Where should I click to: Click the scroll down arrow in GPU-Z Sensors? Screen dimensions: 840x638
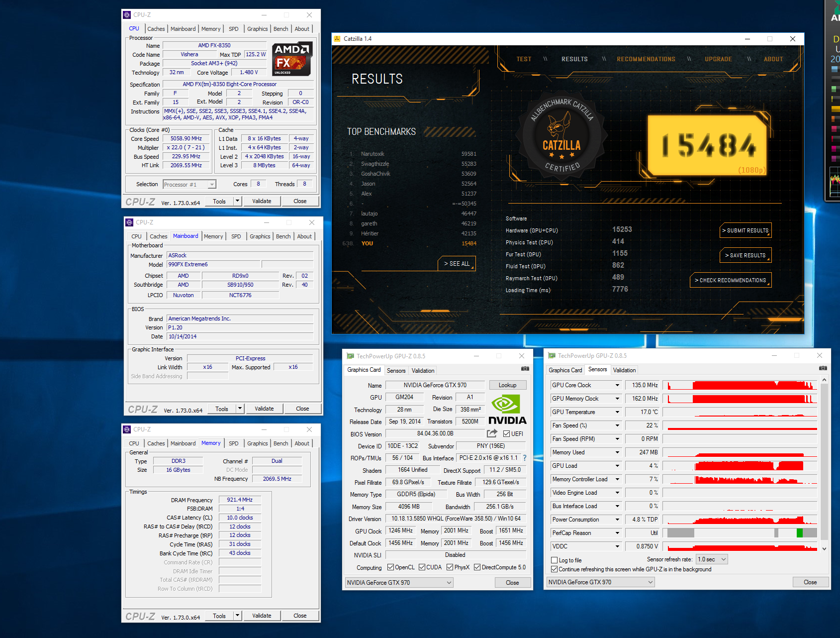click(x=824, y=549)
